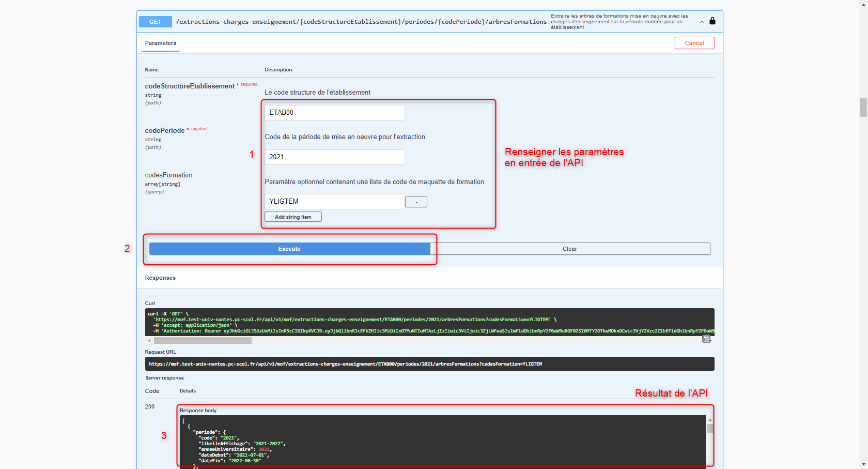Click the Clear button

tap(570, 249)
